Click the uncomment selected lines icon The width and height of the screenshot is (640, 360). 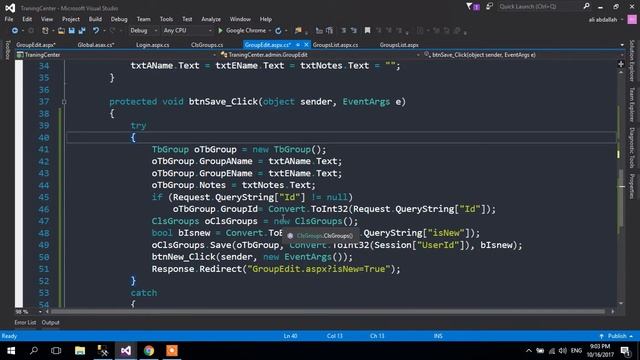(x=354, y=31)
